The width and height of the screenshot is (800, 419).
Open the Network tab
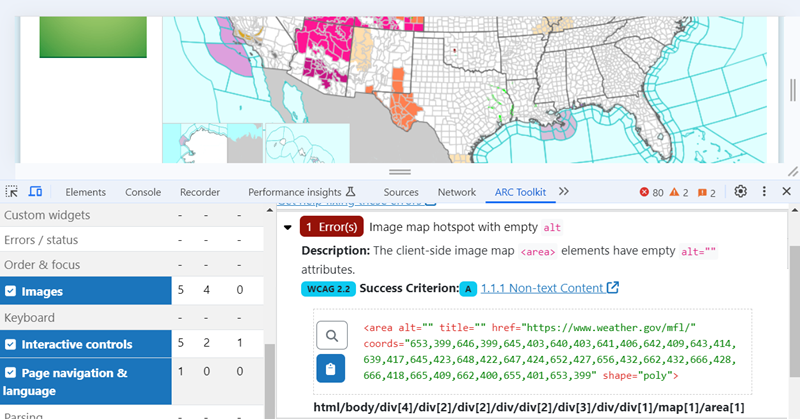(x=457, y=192)
